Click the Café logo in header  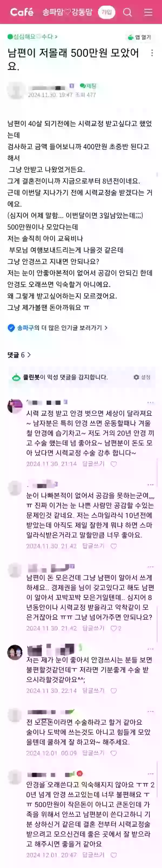click(x=22, y=12)
